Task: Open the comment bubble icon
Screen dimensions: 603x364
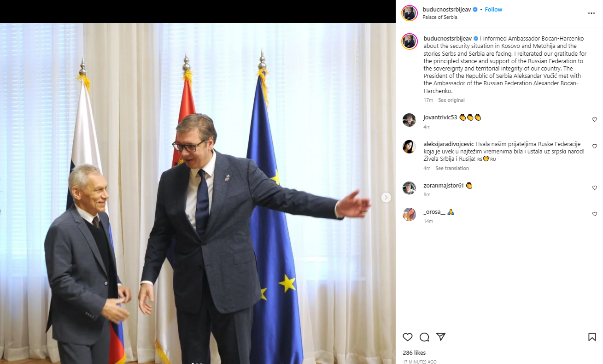Action: point(424,337)
